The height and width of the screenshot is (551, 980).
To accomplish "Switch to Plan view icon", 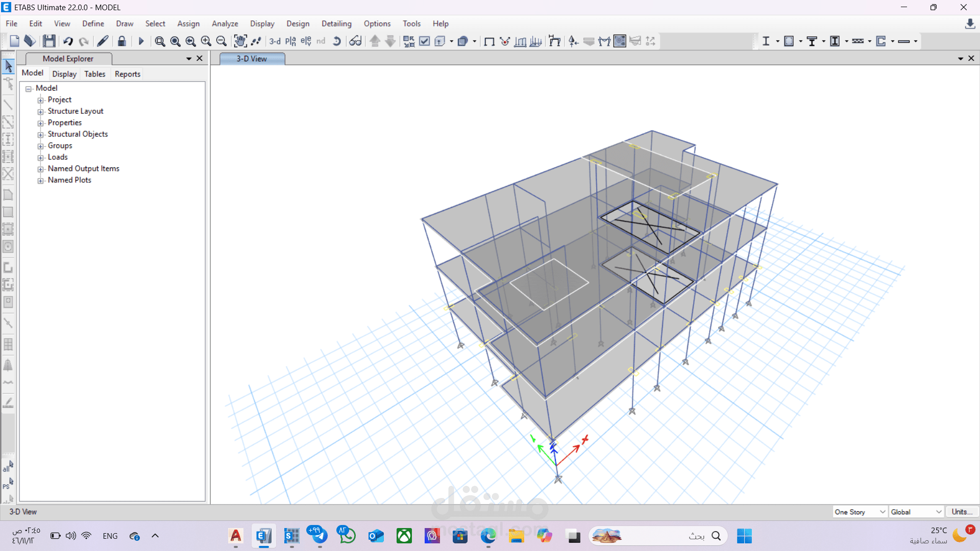I will [290, 41].
